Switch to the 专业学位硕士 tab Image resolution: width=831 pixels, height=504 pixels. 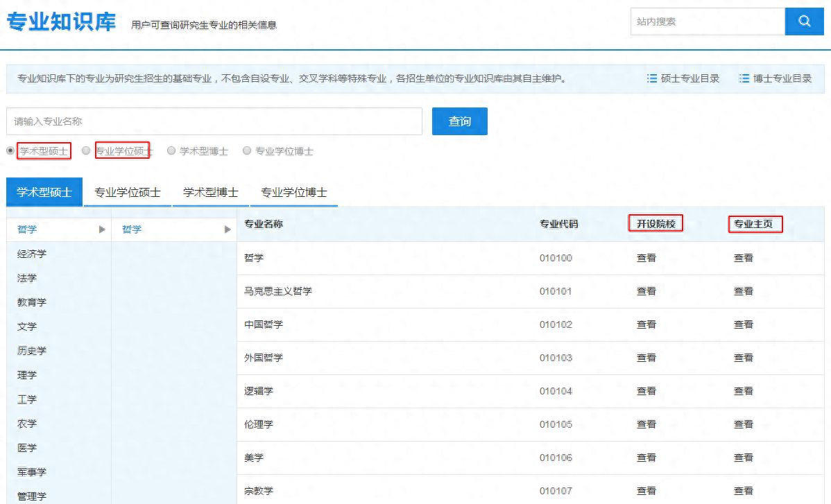(127, 192)
